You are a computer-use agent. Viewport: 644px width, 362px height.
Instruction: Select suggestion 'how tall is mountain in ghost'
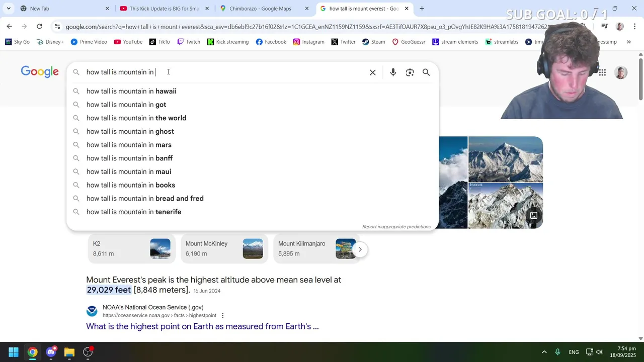coord(253,131)
